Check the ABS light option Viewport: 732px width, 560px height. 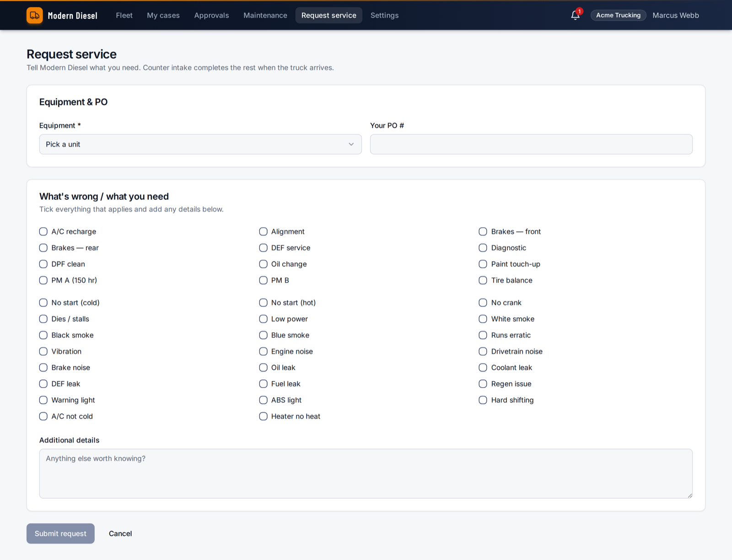point(263,400)
